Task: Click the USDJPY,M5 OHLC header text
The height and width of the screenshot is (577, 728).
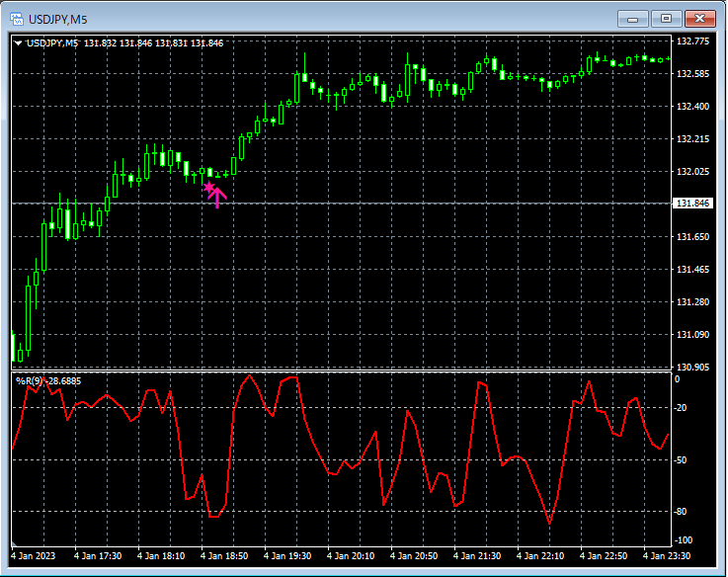Action: 124,42
